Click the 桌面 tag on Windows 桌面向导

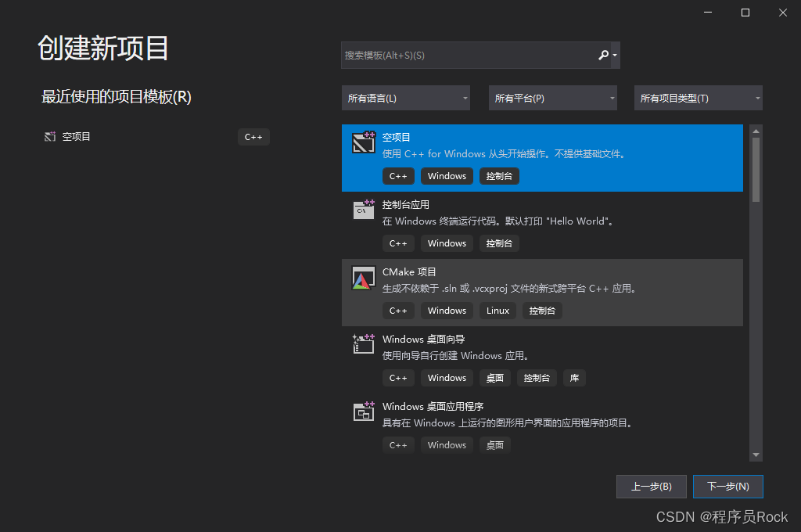pyautogui.click(x=495, y=378)
